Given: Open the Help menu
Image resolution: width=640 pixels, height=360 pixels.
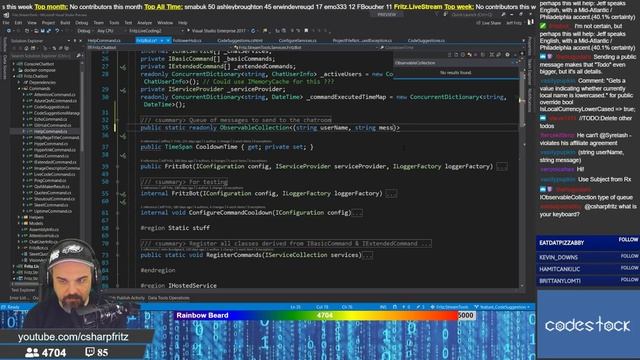Looking at the screenshot, I should (x=182, y=23).
